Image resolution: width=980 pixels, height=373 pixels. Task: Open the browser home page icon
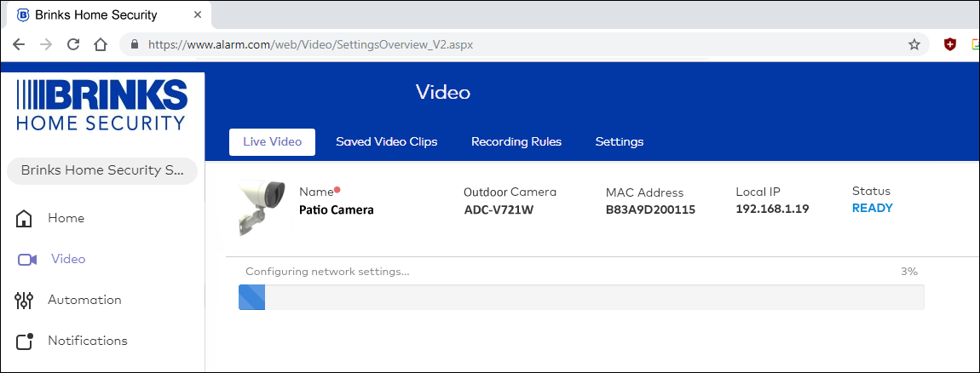[x=100, y=44]
